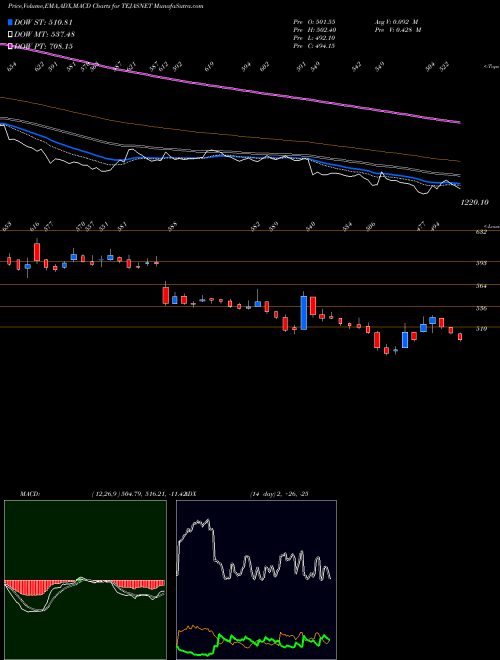
Task: Click the 593 price level label
Action: click(481, 263)
